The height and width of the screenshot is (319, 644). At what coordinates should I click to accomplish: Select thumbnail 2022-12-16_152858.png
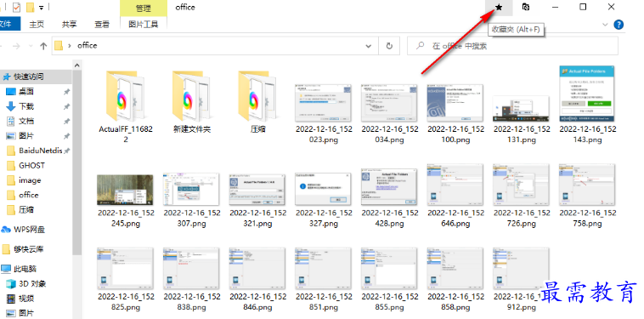[x=456, y=280]
